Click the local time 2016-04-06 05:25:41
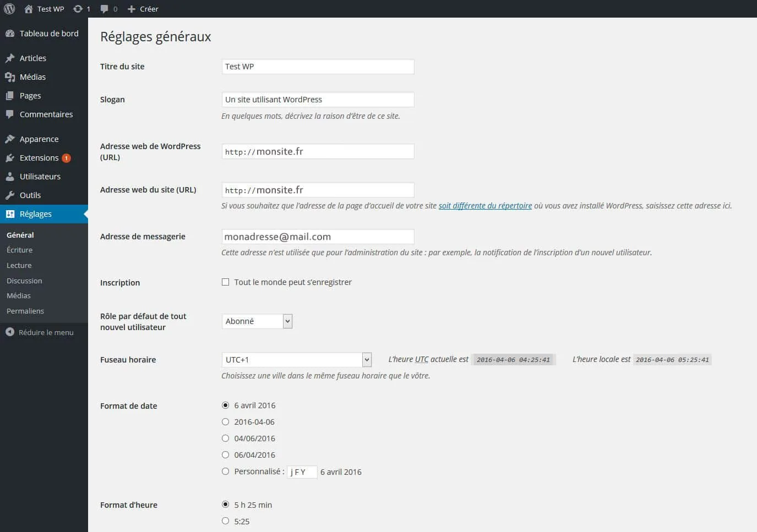Image resolution: width=757 pixels, height=532 pixels. 672,360
